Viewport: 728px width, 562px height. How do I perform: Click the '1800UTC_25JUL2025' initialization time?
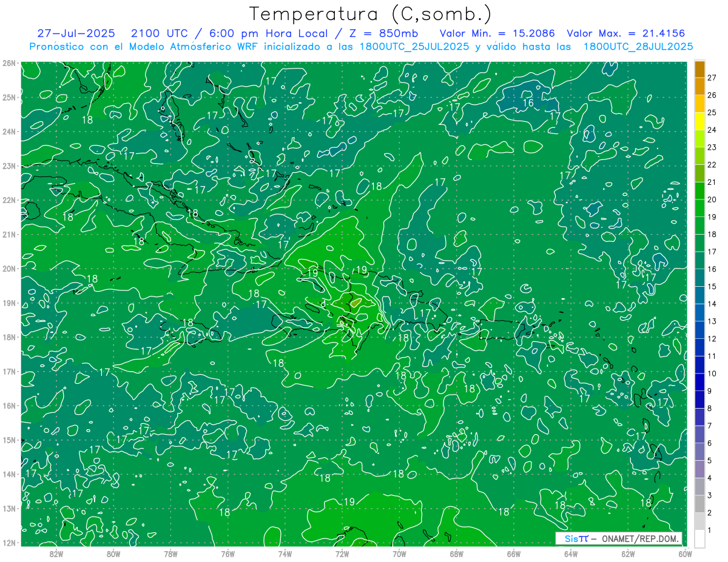coord(414,47)
